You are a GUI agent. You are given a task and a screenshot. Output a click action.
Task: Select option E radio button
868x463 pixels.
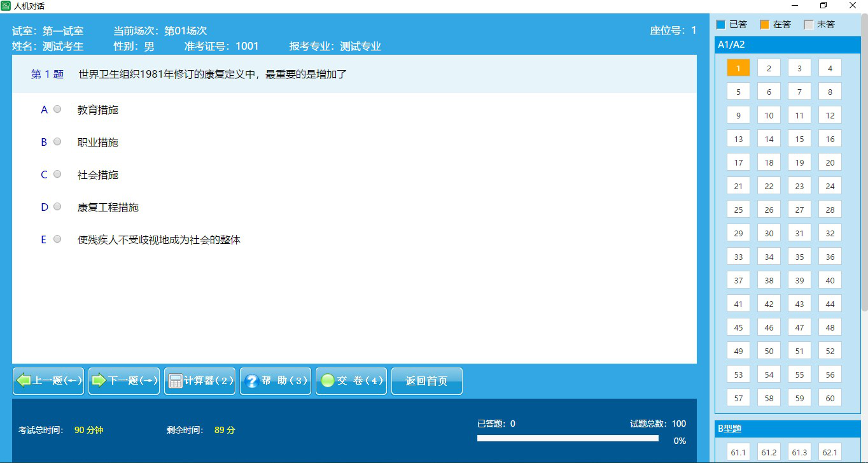(x=57, y=239)
